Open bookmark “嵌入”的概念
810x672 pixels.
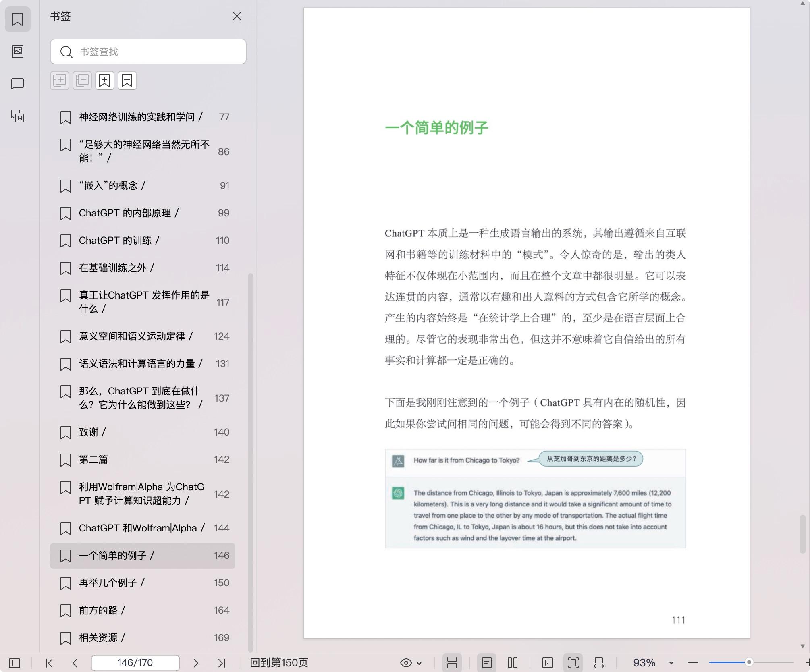pyautogui.click(x=143, y=186)
